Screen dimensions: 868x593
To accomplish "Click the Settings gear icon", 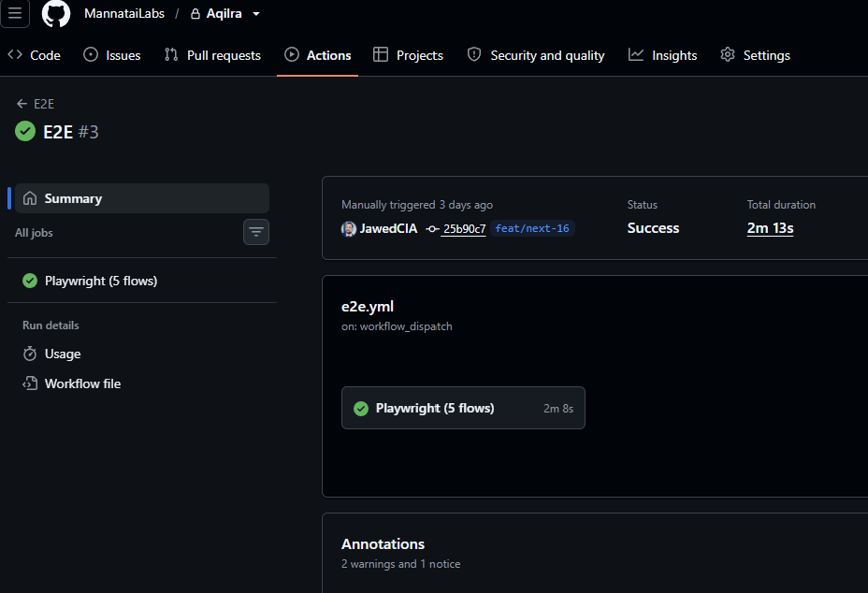I will (728, 54).
